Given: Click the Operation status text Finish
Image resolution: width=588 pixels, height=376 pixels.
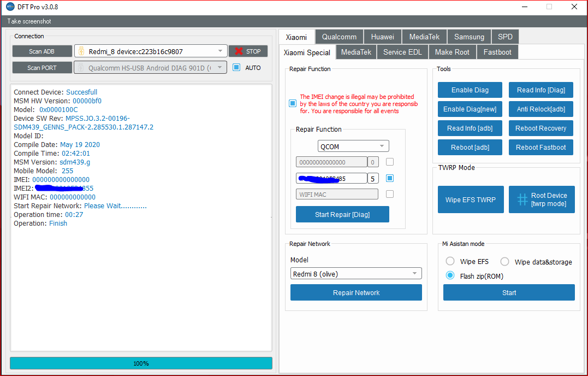Looking at the screenshot, I should pos(58,224).
